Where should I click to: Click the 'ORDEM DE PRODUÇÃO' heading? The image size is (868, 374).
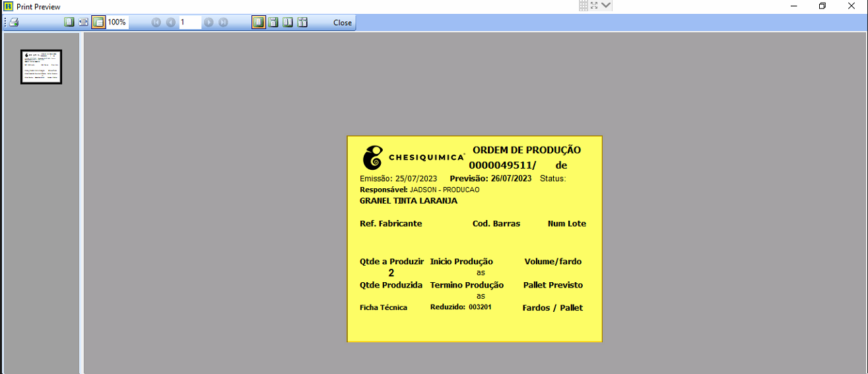(x=527, y=150)
